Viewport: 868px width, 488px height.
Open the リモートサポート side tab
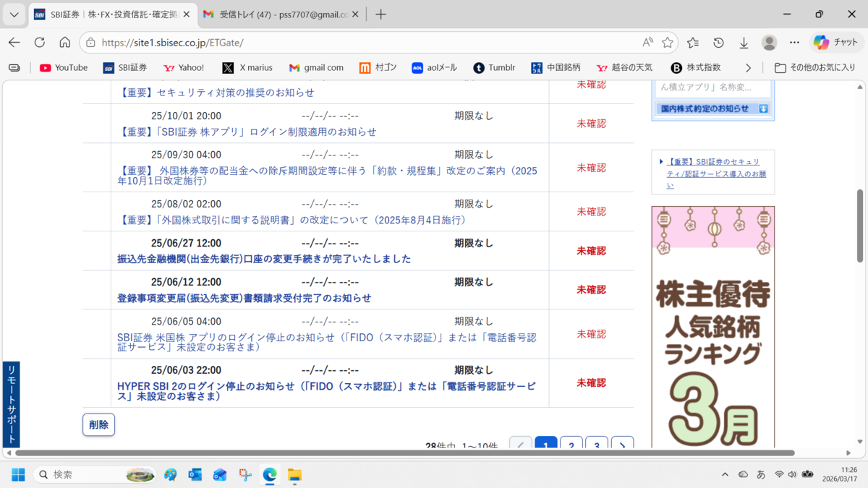point(12,404)
